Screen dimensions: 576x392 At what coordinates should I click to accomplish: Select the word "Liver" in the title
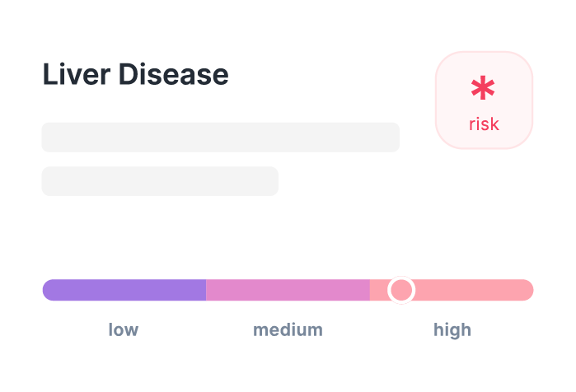(77, 74)
